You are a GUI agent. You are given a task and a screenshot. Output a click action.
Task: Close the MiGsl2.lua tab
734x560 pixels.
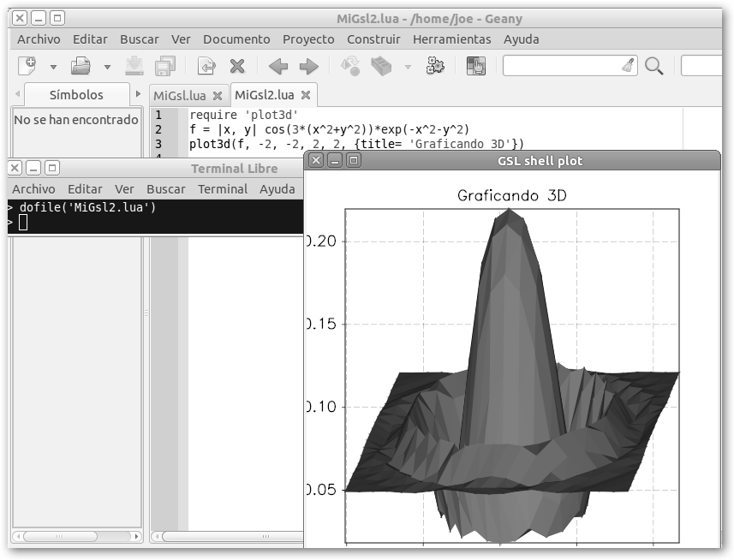[306, 95]
